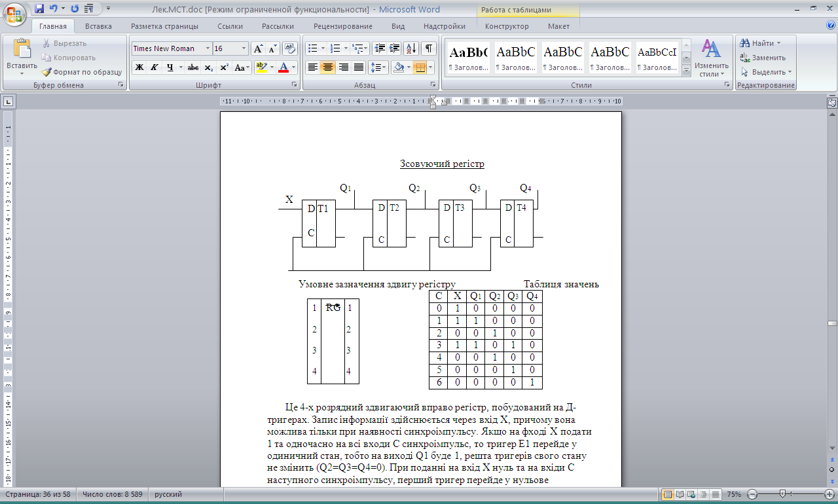
Task: Toggle ruler view button
Action: coord(831,103)
